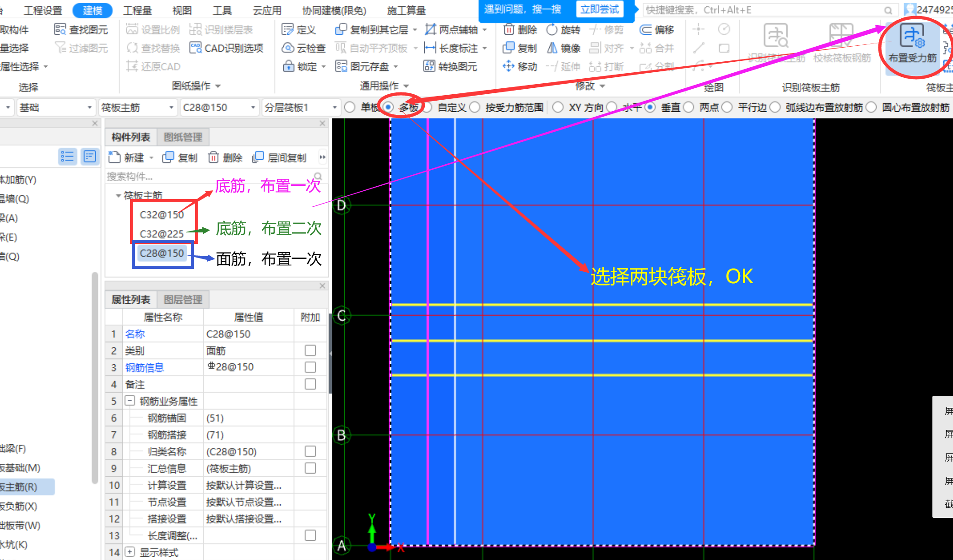The height and width of the screenshot is (560, 953).
Task: Click the 删除 tool in 修改 group
Action: (520, 30)
